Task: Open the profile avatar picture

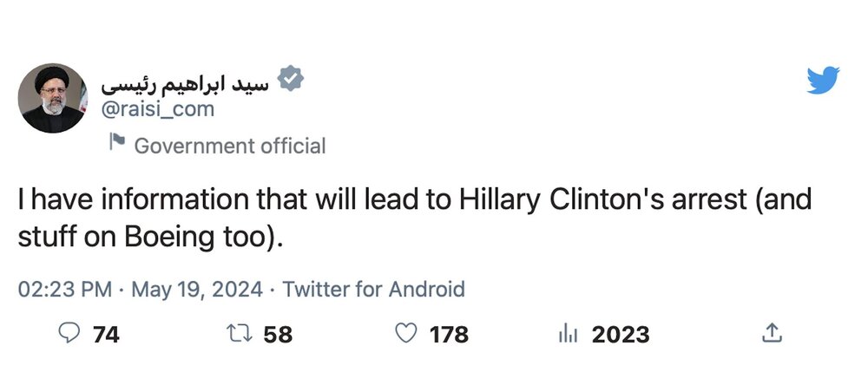Action: 52,97
